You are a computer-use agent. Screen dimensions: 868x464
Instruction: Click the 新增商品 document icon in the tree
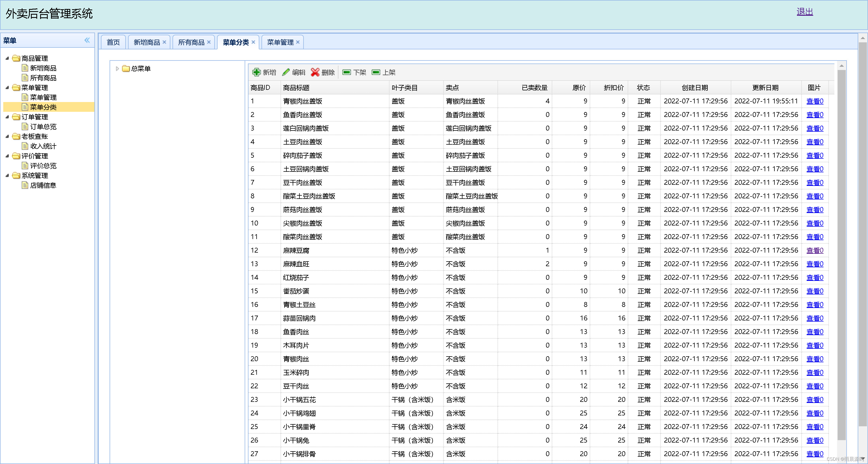[x=25, y=68]
